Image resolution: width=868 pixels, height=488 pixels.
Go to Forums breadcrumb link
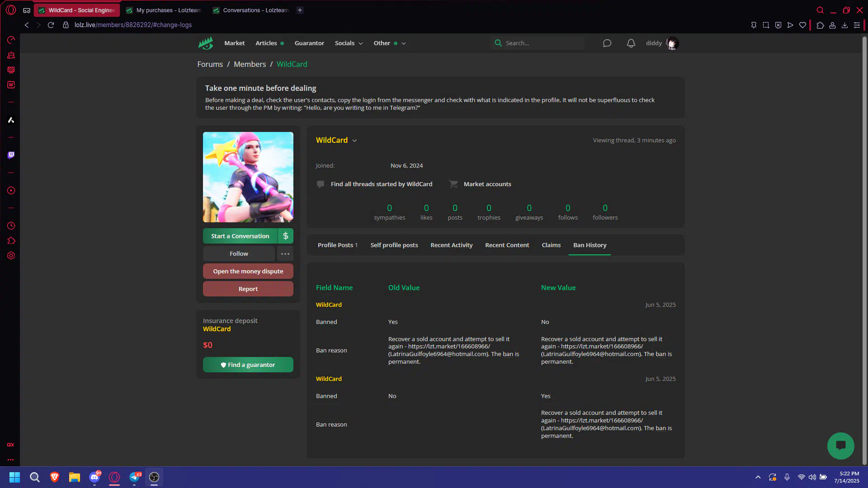click(210, 64)
